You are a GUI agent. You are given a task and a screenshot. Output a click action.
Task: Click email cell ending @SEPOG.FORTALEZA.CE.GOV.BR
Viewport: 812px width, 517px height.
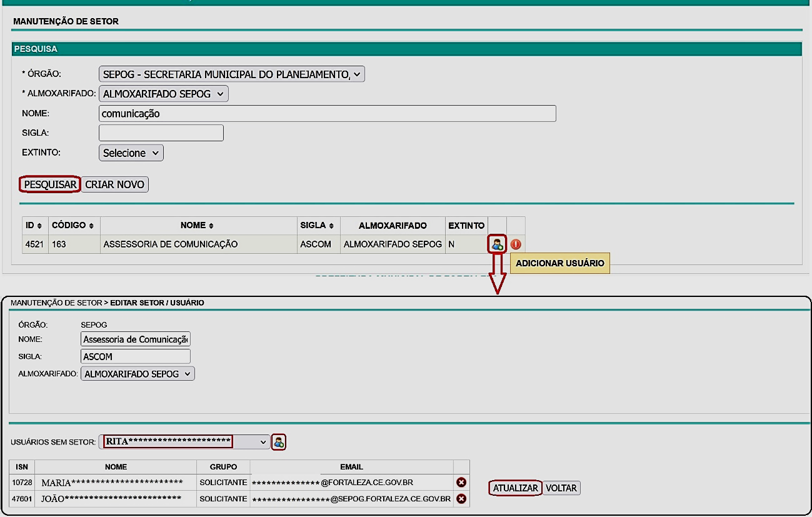click(352, 499)
